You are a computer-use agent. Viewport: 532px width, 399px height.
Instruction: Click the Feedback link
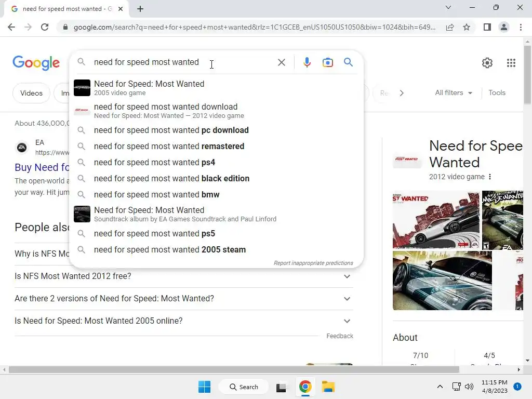point(340,336)
